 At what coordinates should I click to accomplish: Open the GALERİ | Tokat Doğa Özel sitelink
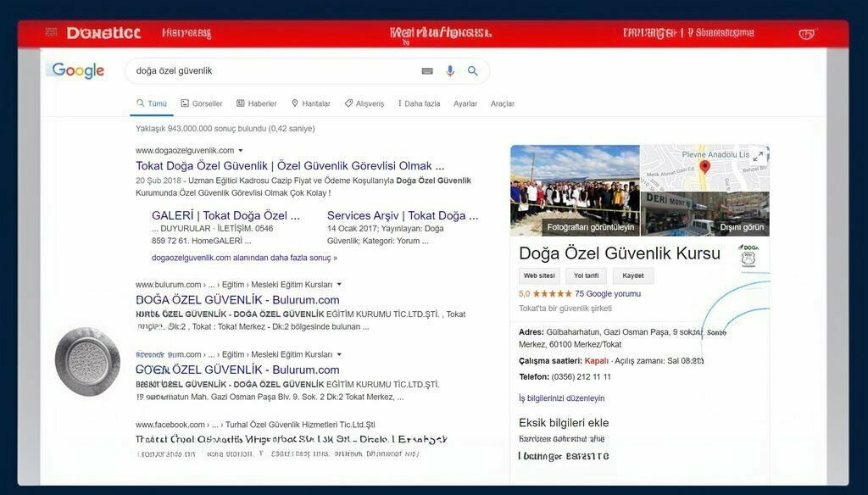coord(225,215)
